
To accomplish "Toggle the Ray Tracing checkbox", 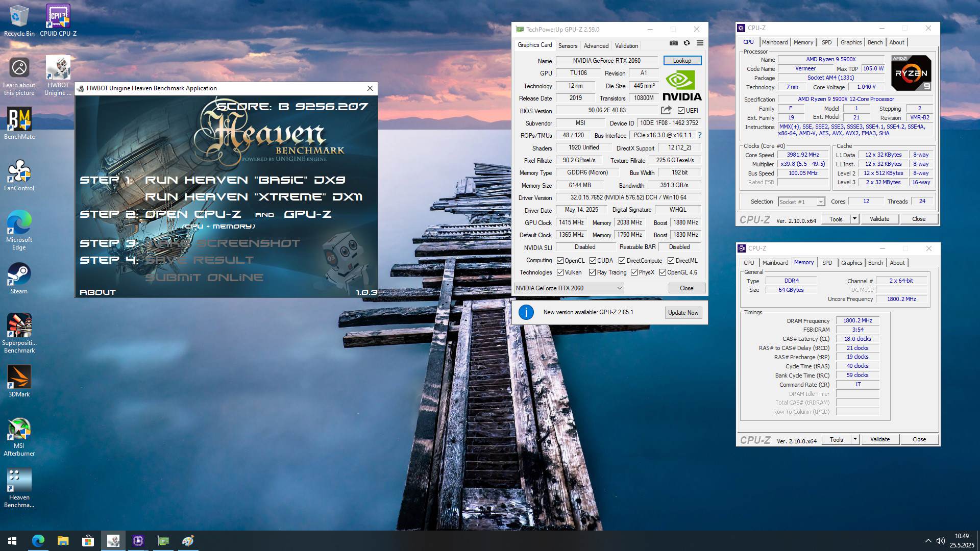I will pos(592,272).
